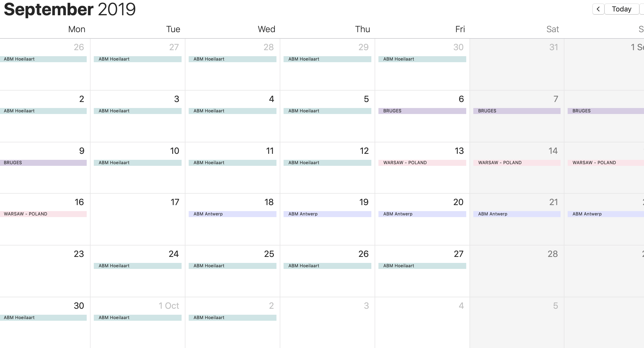Select the empty day cell September 17
Viewport: 644px width, 348px height.
(138, 226)
